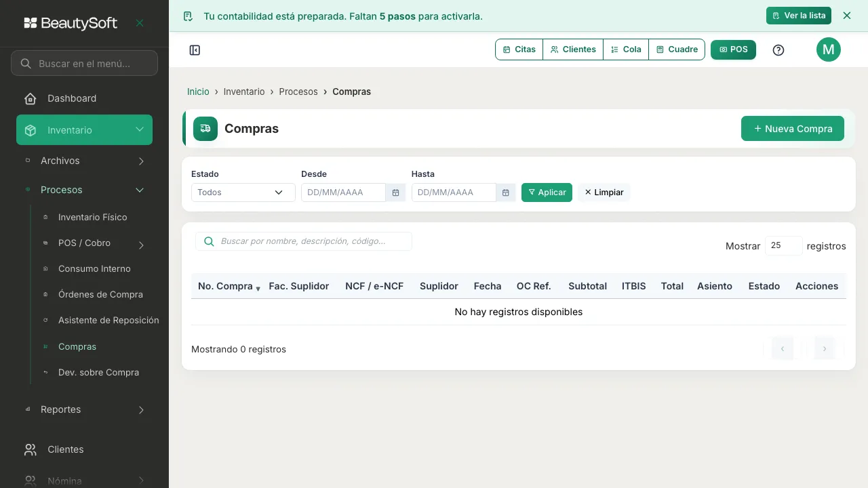
Task: Open the Hasta date calendar picker
Action: 505,192
